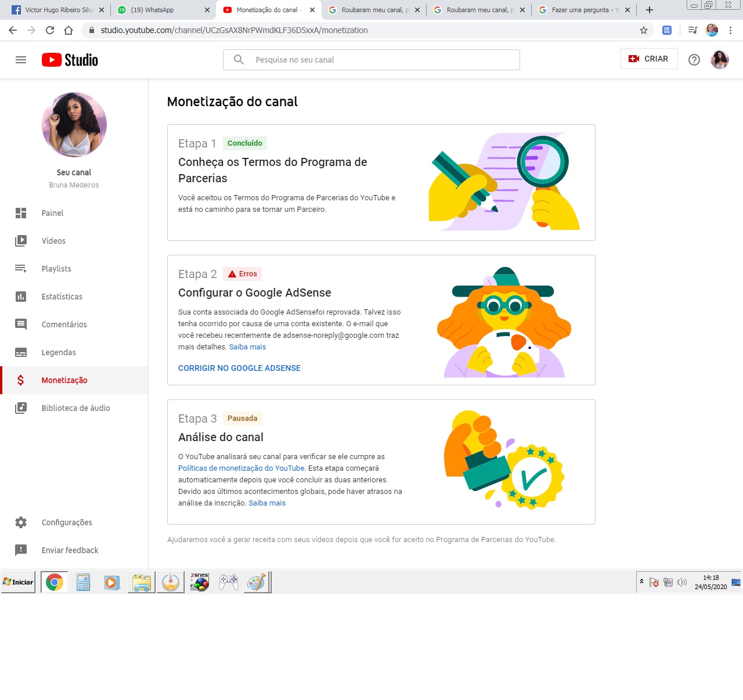Click the Biblioteca de áudio icon
This screenshot has height=700, width=743.
tap(21, 408)
